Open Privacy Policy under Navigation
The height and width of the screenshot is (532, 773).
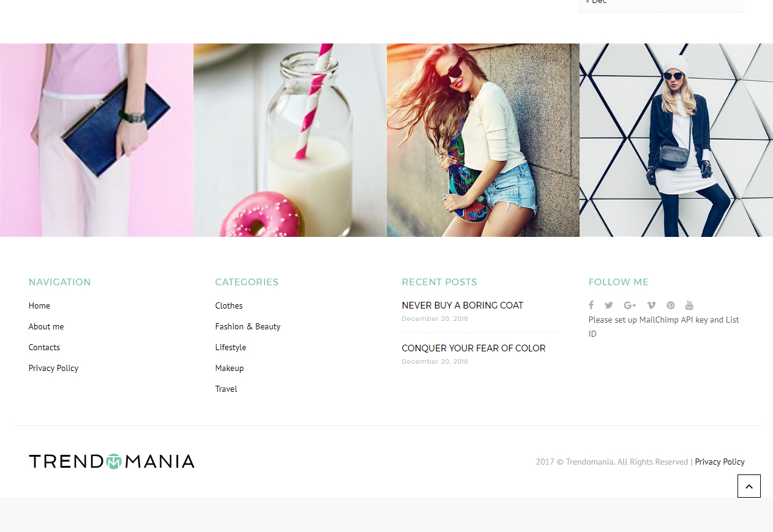pyautogui.click(x=53, y=368)
